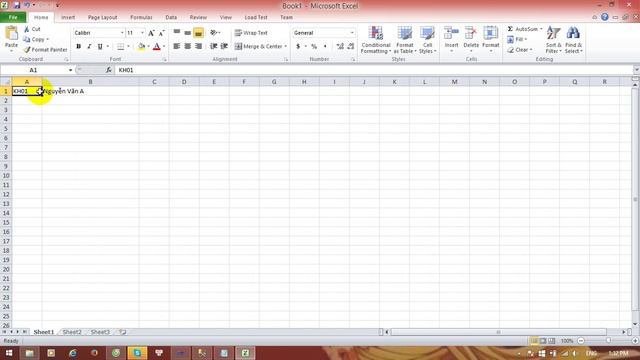
Task: Apply top vertical alignment
Action: pyautogui.click(x=177, y=32)
